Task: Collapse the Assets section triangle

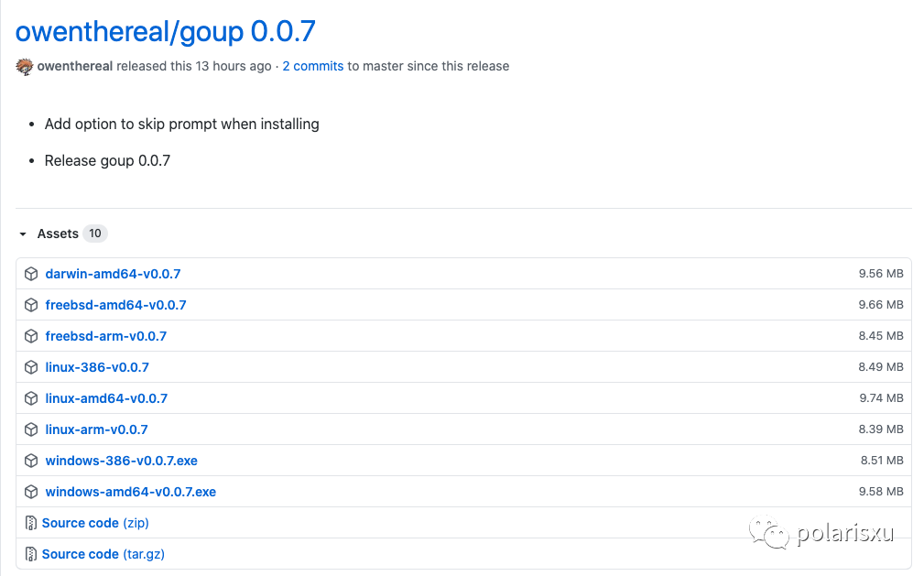Action: point(23,234)
